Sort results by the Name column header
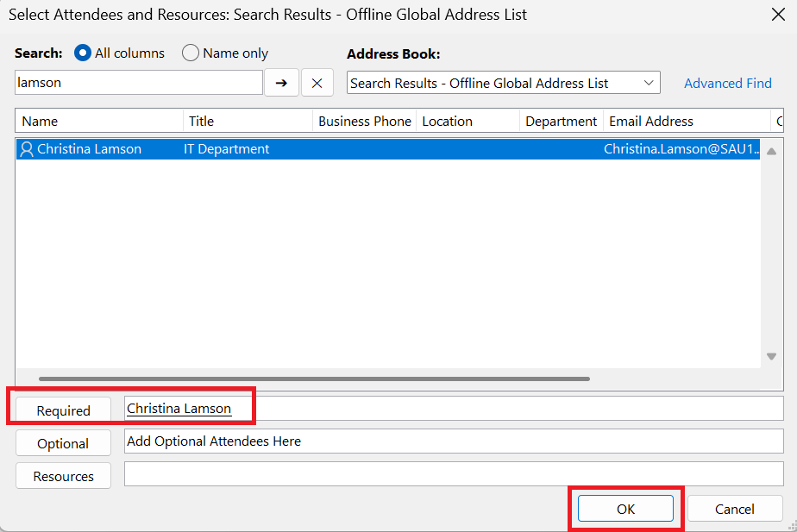 98,121
